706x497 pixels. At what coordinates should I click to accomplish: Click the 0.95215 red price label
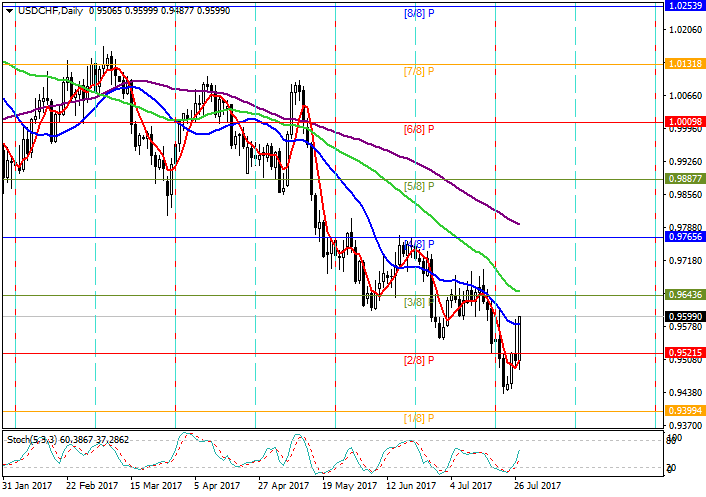[x=685, y=352]
